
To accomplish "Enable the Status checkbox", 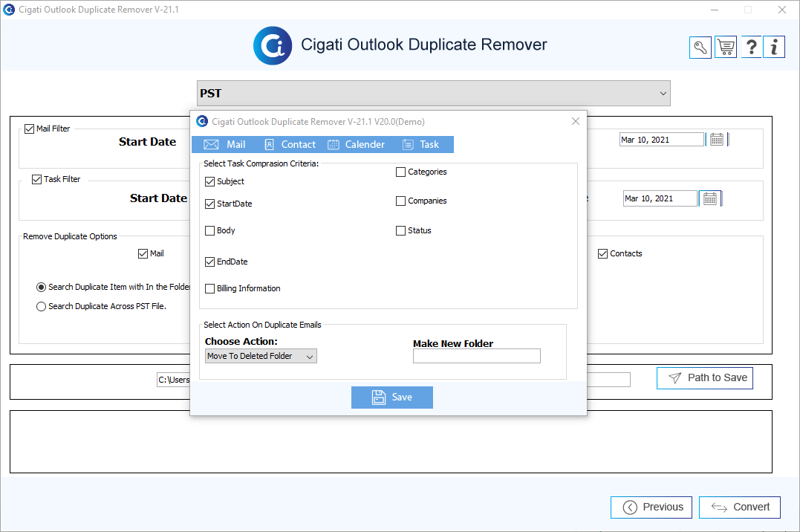I will coord(400,231).
